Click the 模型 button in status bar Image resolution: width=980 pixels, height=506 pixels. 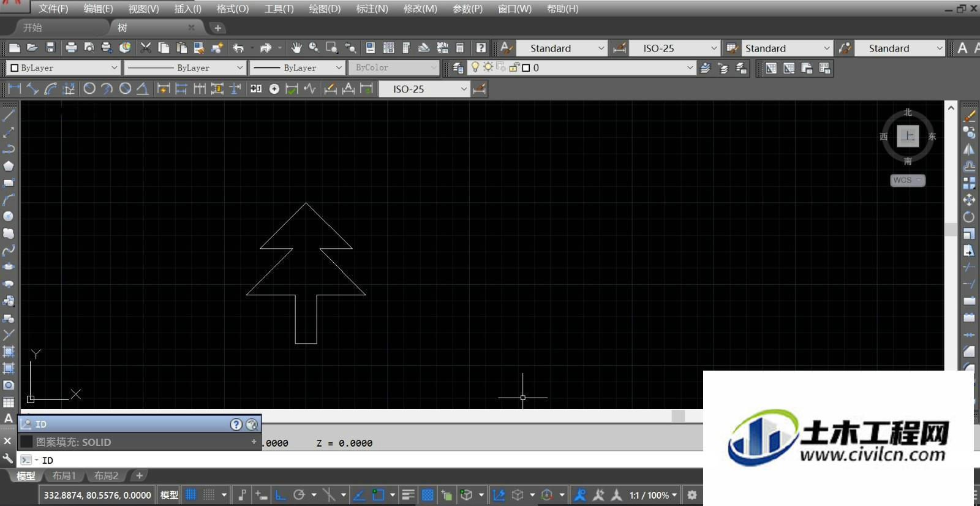(169, 495)
